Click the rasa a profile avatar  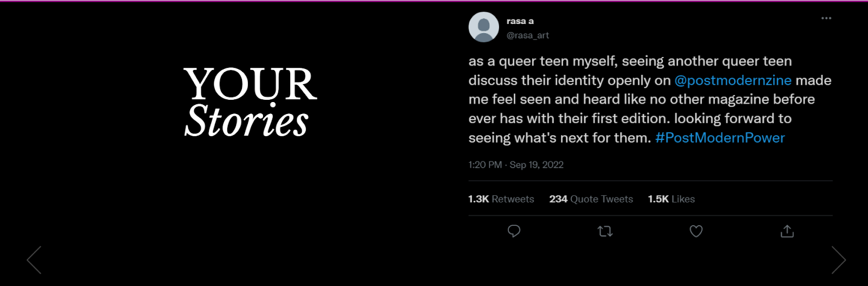coord(483,27)
